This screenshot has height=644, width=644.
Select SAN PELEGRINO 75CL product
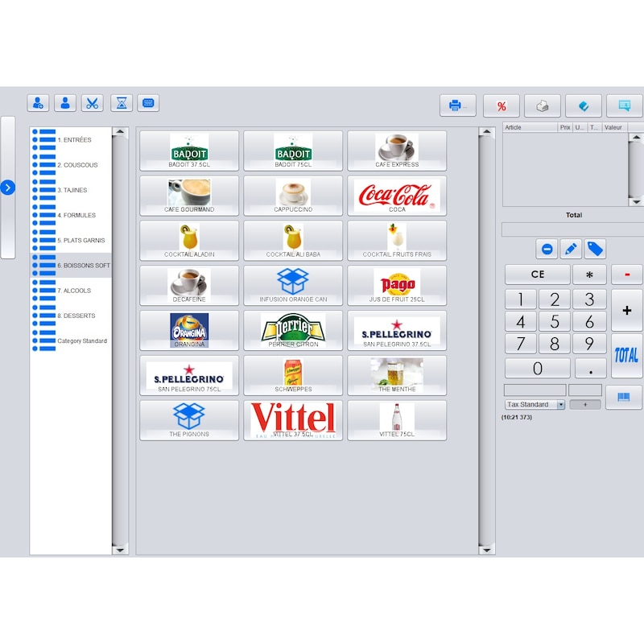(189, 375)
